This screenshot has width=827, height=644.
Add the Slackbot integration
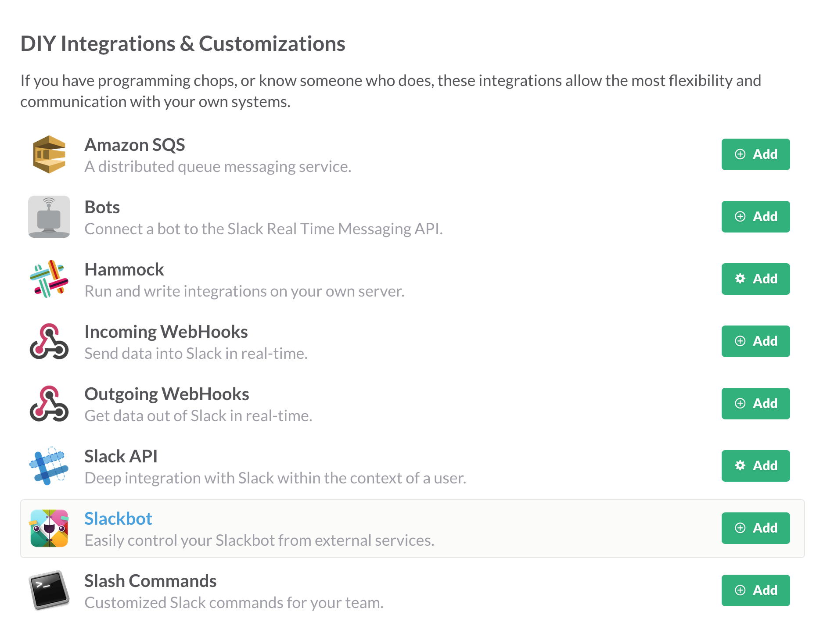click(755, 528)
